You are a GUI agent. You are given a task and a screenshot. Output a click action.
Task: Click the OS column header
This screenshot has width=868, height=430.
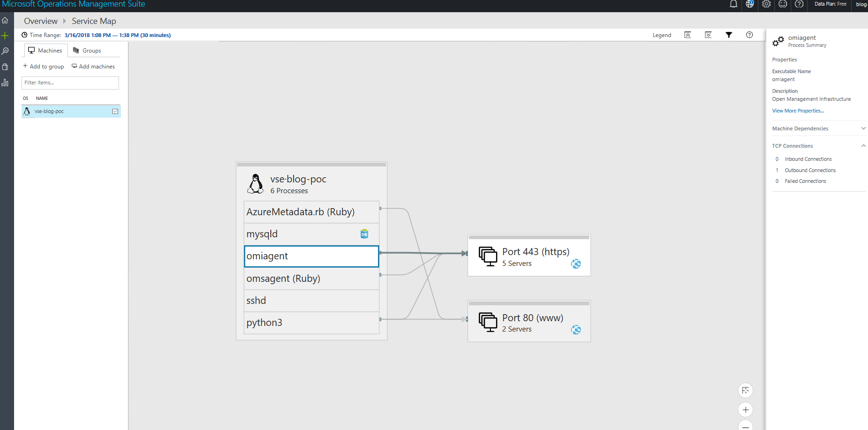[25, 98]
